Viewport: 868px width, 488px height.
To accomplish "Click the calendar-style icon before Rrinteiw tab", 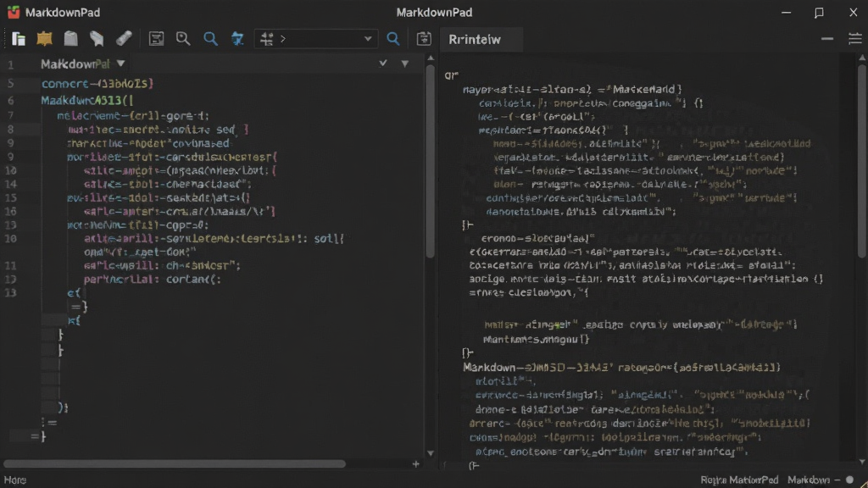I will [x=424, y=39].
